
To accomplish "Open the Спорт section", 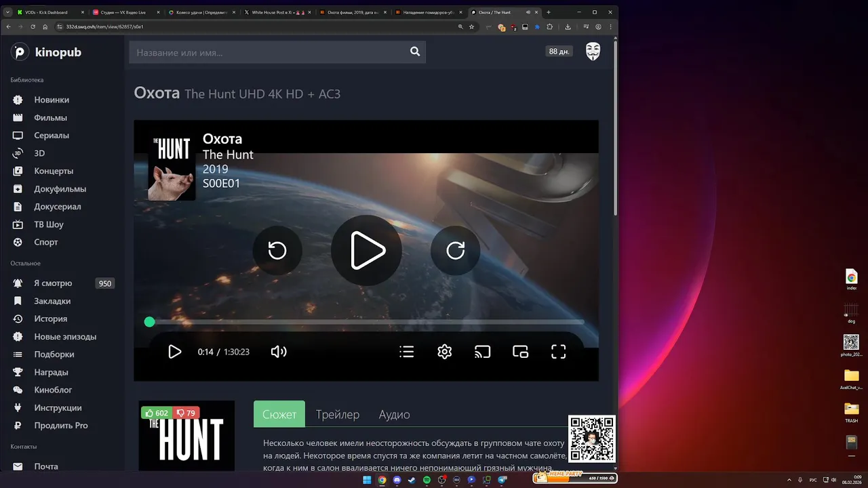I will click(x=45, y=242).
